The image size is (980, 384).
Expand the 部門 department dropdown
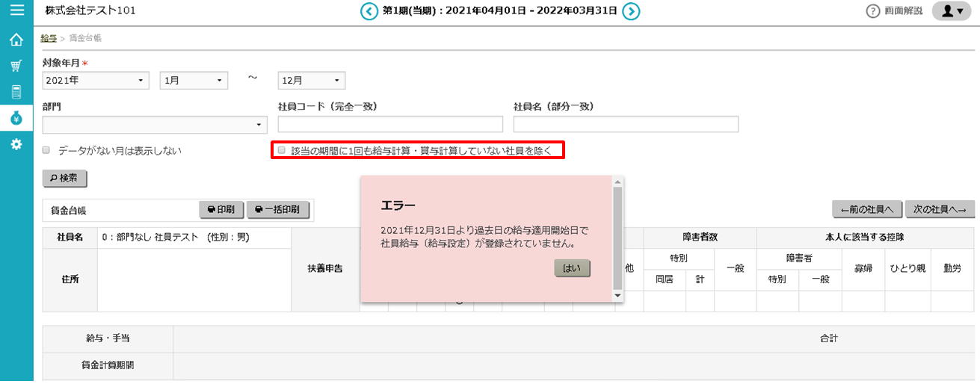(155, 124)
